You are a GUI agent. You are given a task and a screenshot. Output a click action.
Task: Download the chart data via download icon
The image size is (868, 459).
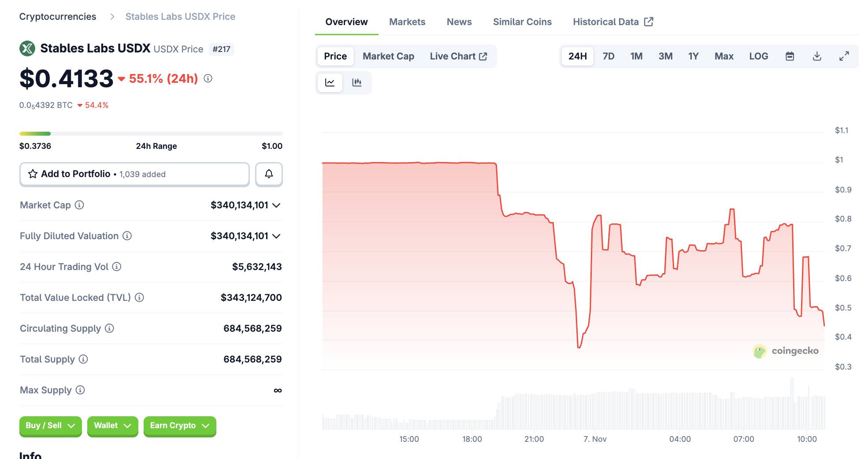tap(817, 56)
